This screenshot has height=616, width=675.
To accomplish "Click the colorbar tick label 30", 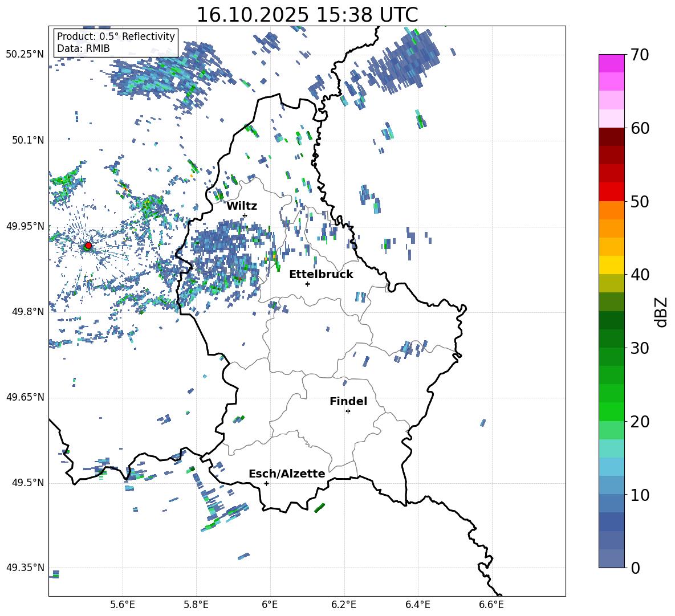I will [640, 348].
